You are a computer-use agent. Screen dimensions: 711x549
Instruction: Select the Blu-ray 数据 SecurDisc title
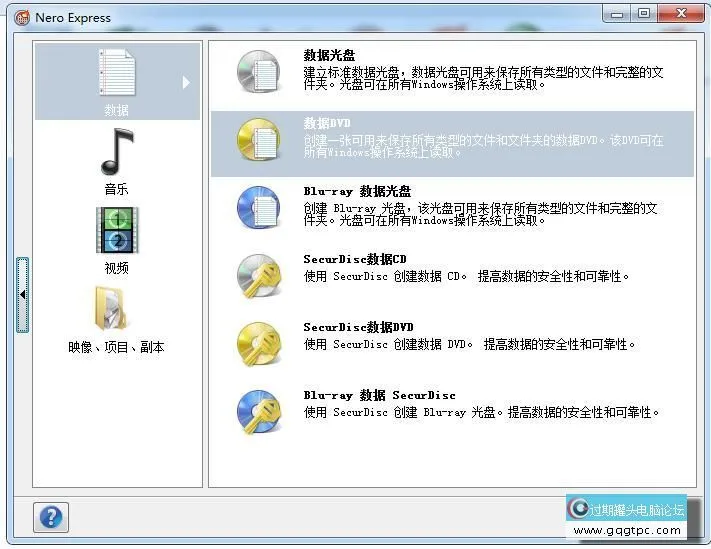point(380,395)
